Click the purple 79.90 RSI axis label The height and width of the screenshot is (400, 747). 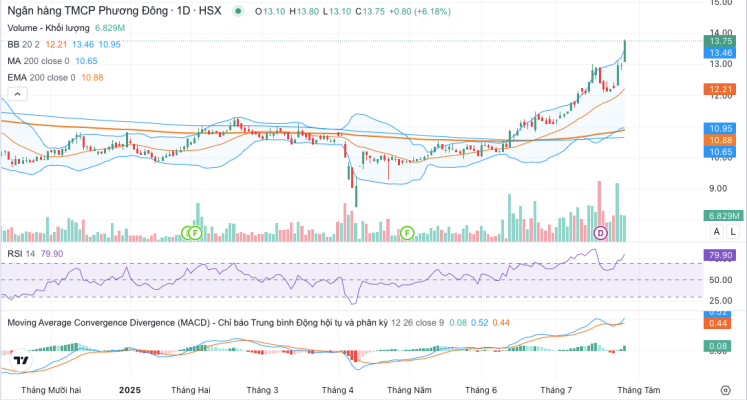click(720, 255)
